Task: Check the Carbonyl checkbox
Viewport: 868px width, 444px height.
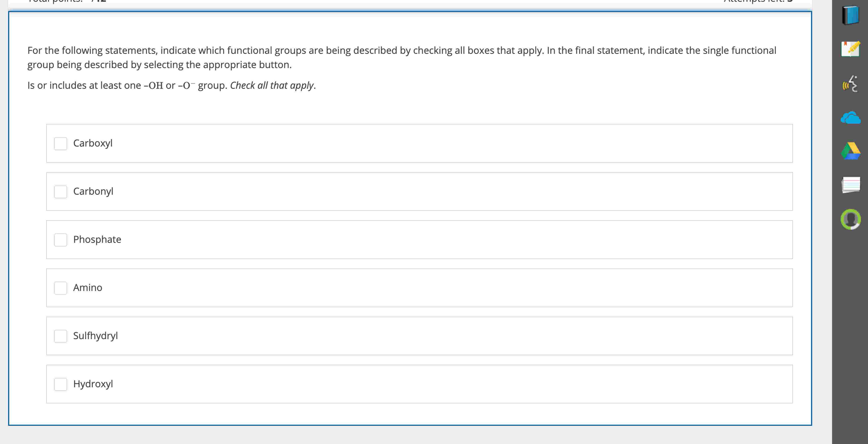Action: [x=61, y=192]
